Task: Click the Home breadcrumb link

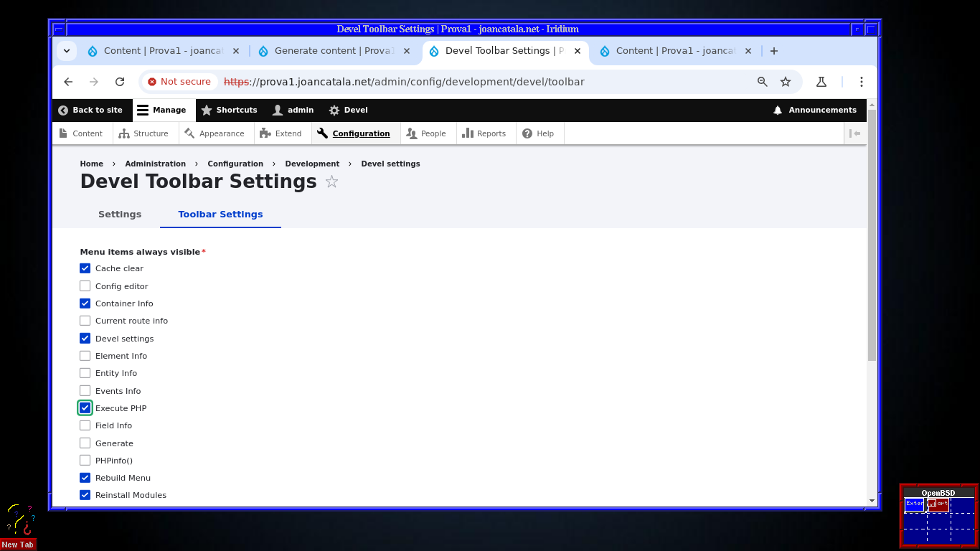Action: pos(92,164)
